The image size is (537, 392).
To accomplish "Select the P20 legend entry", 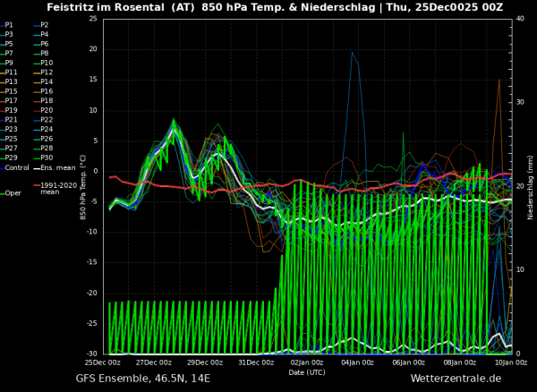I will point(47,110).
